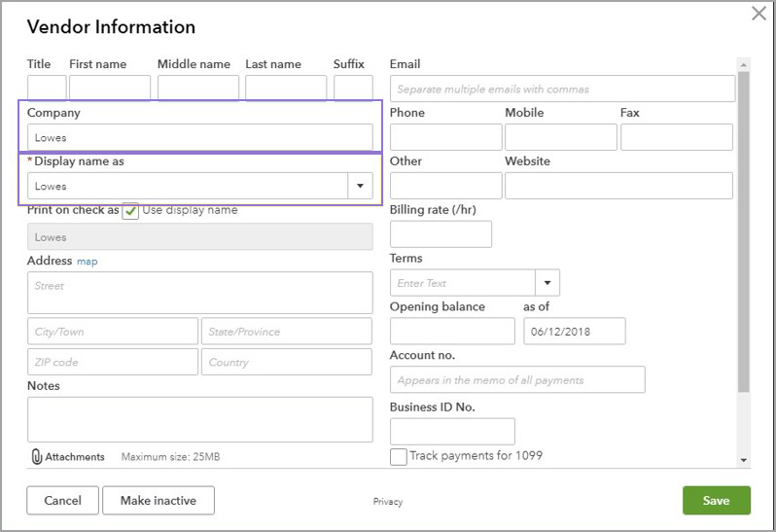This screenshot has height=532, width=776.
Task: Focus the Email input field
Action: tap(563, 89)
